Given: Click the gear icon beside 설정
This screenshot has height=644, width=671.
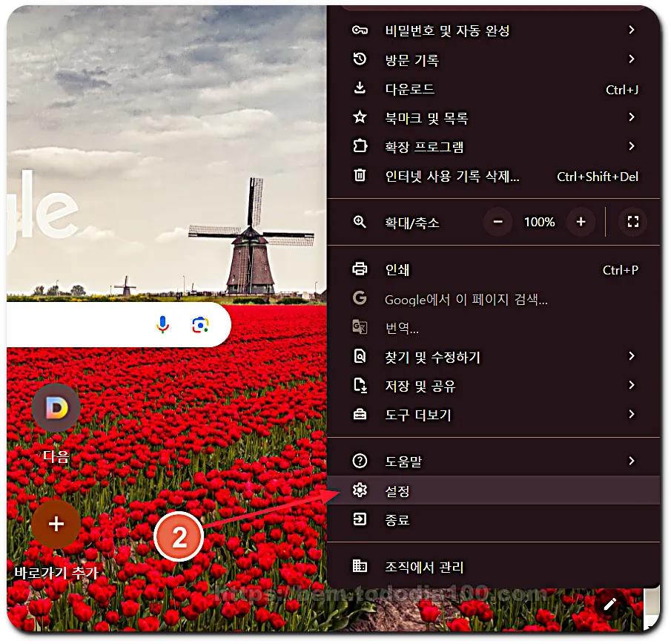Looking at the screenshot, I should click(360, 490).
